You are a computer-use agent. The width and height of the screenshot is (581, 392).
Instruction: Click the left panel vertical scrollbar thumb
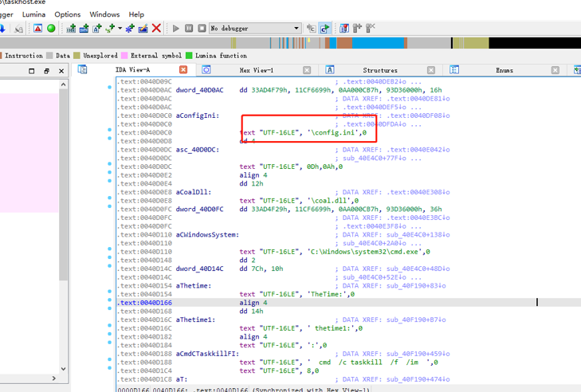64,185
